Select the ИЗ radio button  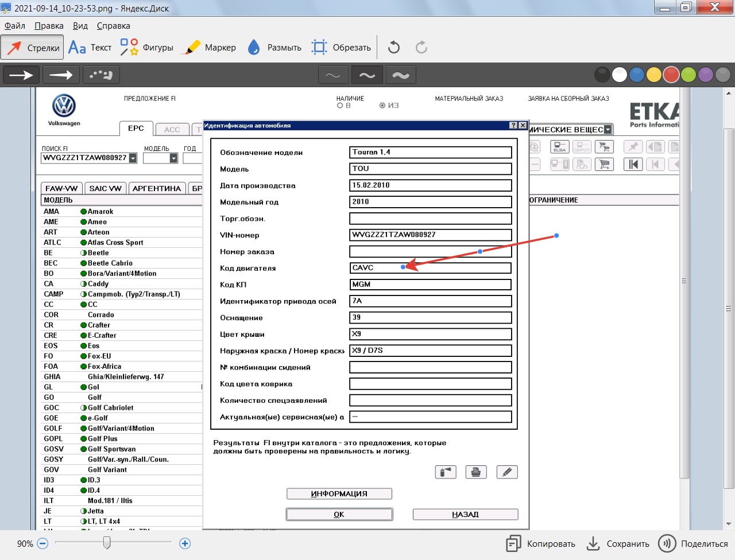tap(382, 106)
